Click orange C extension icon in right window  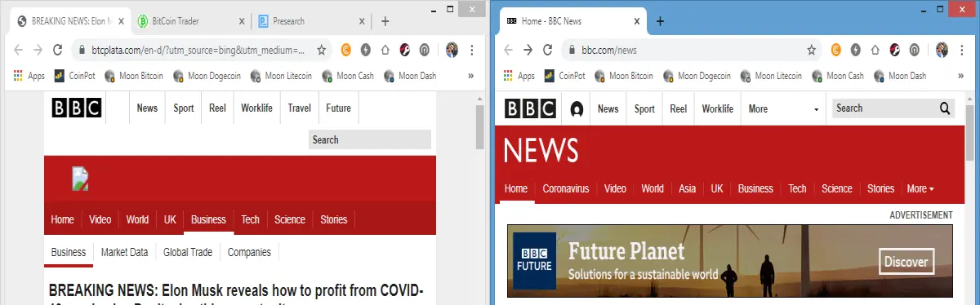tap(836, 50)
